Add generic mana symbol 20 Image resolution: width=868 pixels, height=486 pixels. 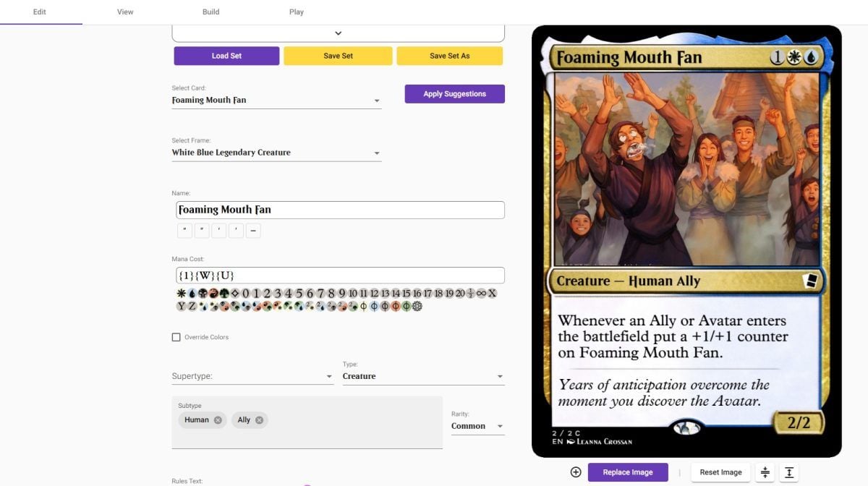pyautogui.click(x=460, y=294)
